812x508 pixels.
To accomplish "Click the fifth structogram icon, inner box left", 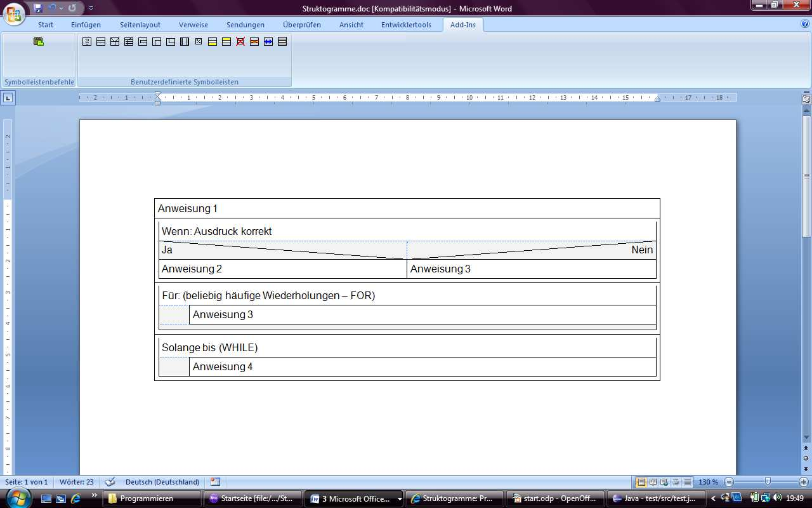I will 143,42.
